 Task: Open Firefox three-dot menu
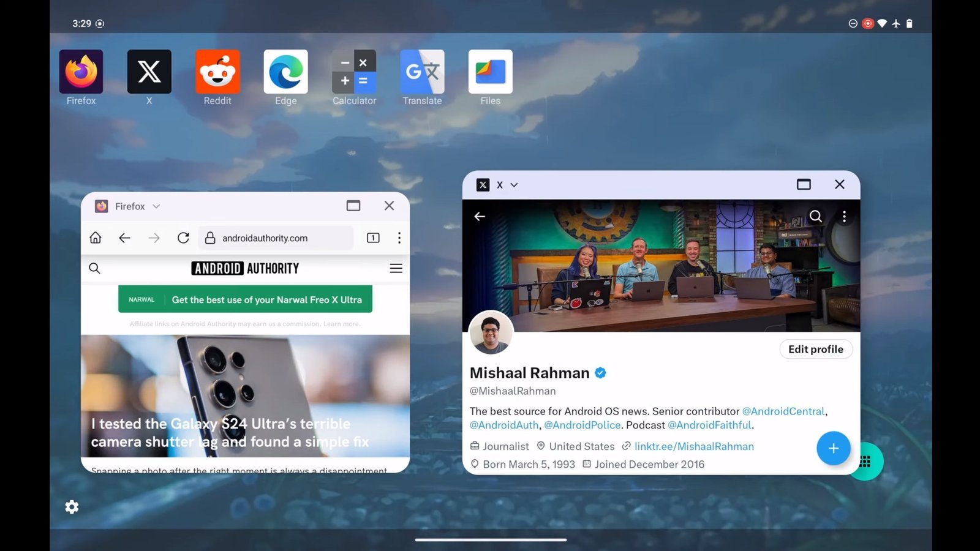[399, 238]
